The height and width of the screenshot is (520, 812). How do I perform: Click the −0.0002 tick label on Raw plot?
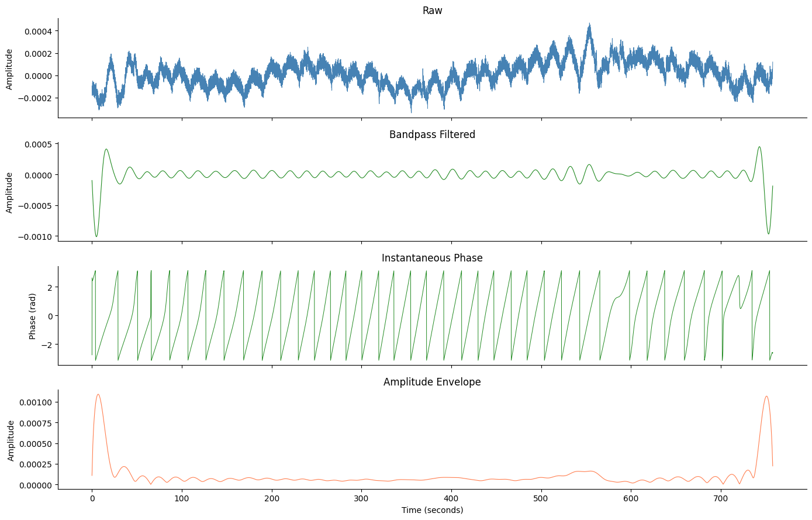click(34, 98)
